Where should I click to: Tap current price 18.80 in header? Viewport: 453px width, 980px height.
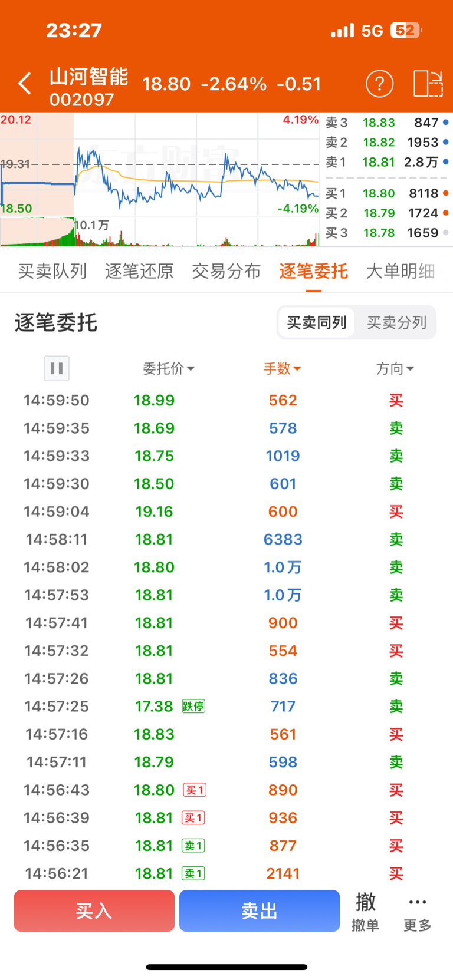(x=166, y=84)
